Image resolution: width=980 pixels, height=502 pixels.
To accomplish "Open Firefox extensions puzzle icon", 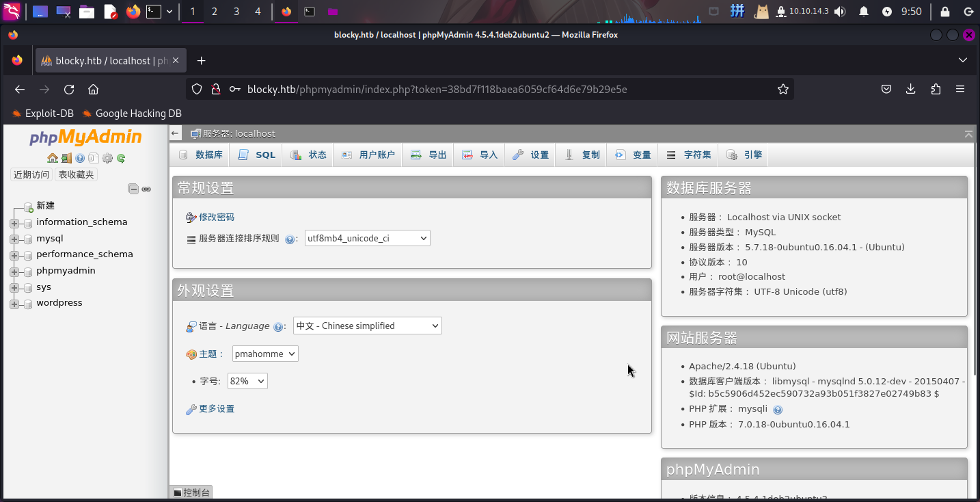I will click(x=936, y=89).
